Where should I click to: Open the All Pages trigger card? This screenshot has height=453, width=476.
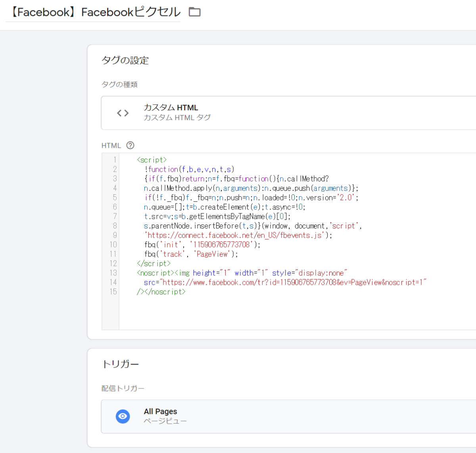click(289, 417)
